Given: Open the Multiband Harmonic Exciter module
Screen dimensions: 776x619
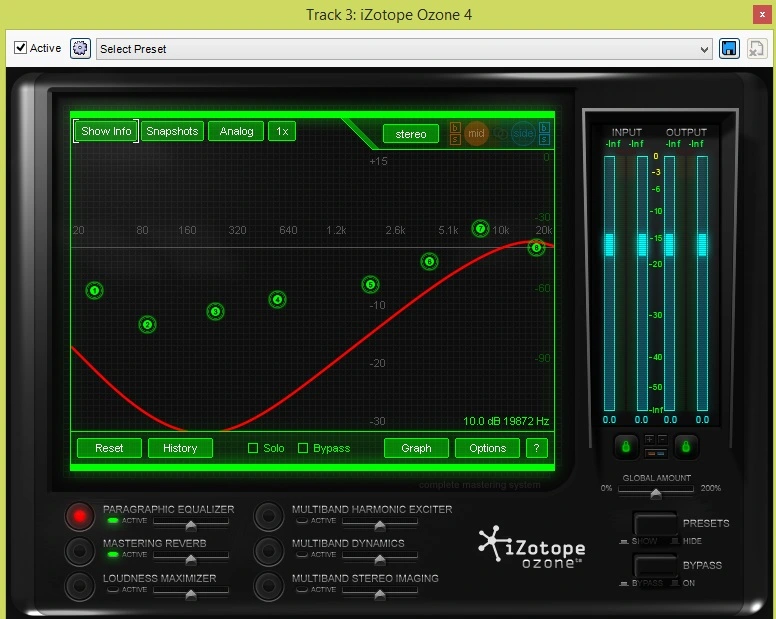Looking at the screenshot, I should coord(268,516).
